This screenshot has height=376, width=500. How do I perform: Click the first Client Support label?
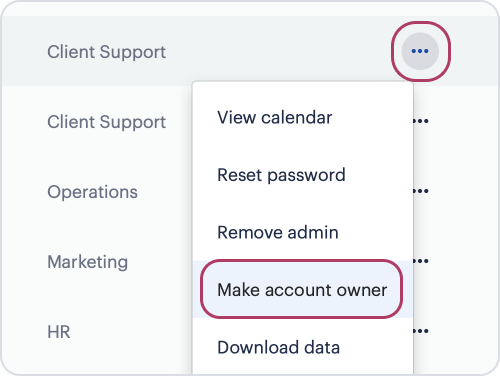[106, 52]
